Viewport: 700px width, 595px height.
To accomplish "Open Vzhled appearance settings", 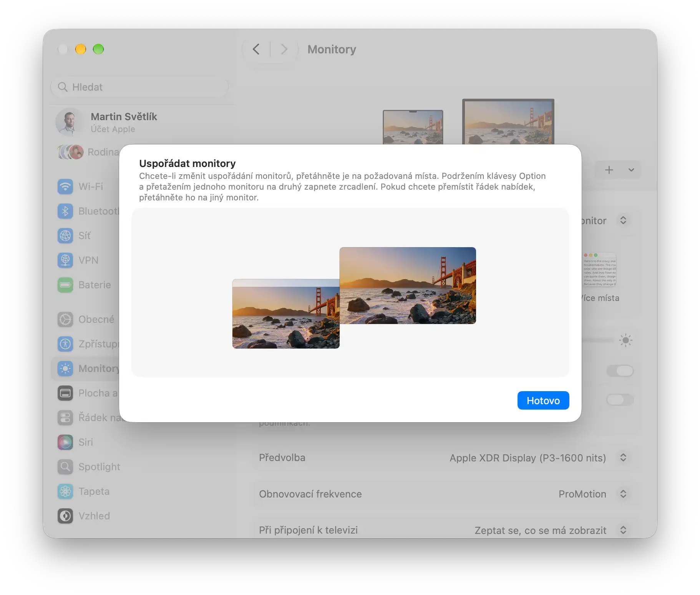I will point(84,516).
